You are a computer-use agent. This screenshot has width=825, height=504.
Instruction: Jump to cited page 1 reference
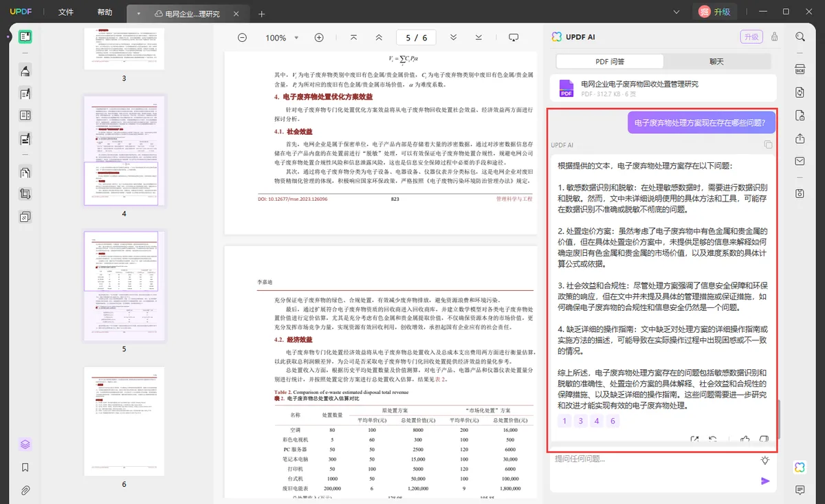point(565,421)
